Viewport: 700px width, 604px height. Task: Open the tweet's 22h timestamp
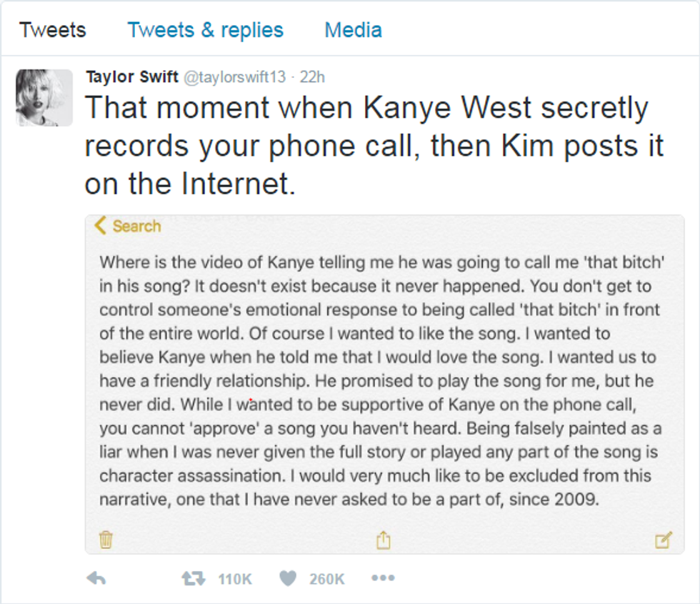[312, 77]
